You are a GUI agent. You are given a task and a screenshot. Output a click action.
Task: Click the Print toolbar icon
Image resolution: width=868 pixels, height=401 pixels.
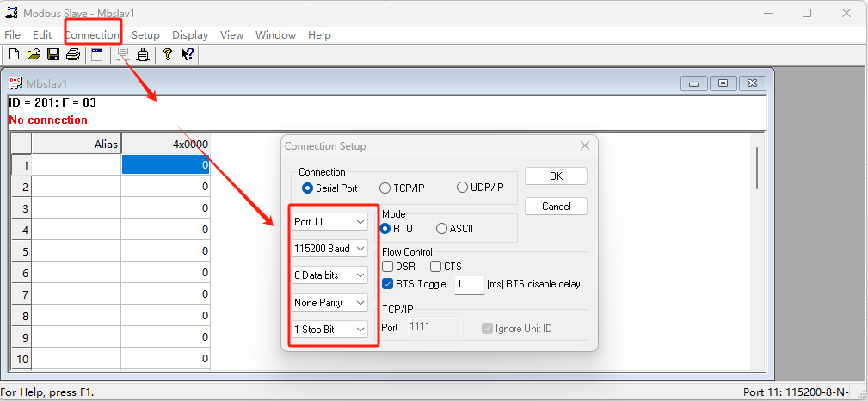[x=73, y=55]
